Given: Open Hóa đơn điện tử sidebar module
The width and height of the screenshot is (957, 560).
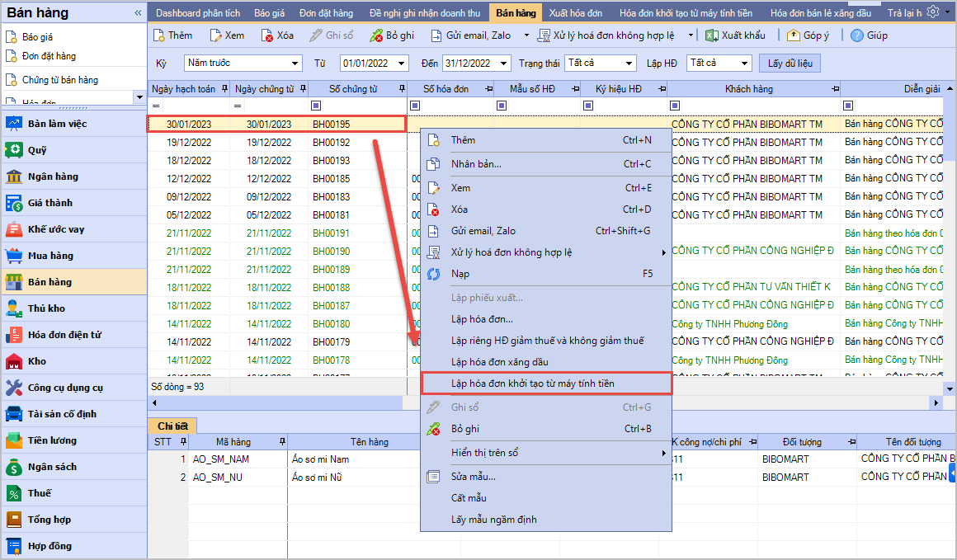Looking at the screenshot, I should [64, 335].
